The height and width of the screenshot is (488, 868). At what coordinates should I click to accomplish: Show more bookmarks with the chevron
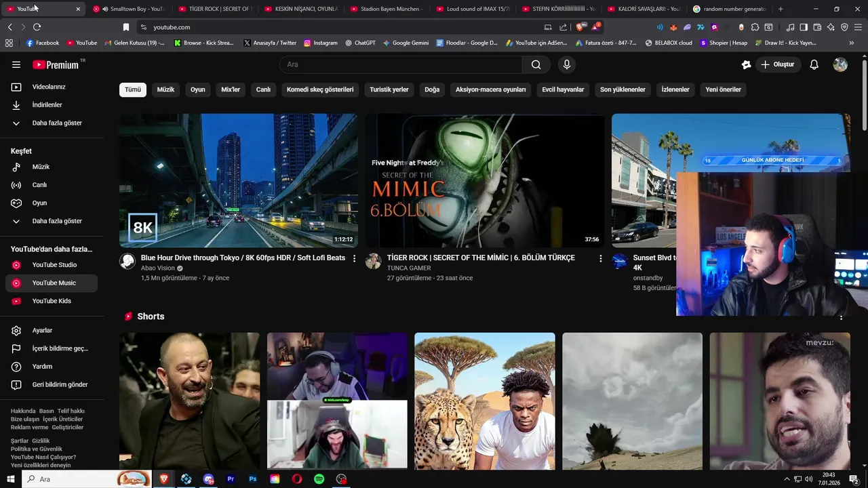coord(851,43)
